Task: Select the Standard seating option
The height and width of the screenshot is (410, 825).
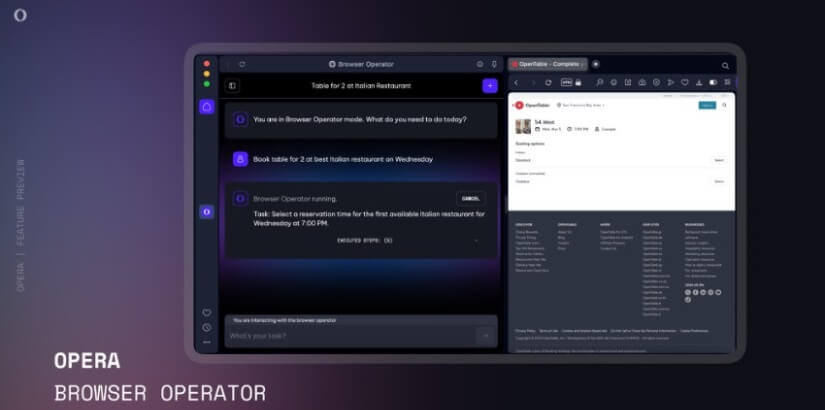Action: point(719,160)
